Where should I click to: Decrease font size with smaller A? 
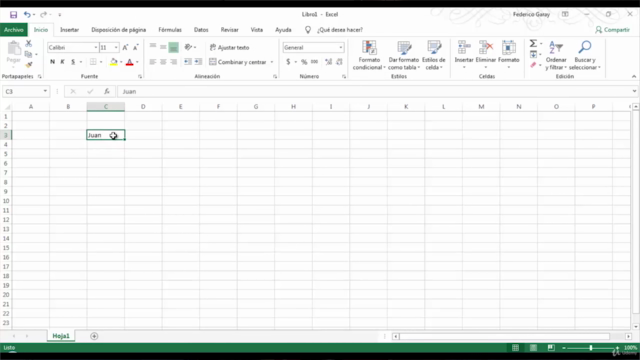(136, 47)
